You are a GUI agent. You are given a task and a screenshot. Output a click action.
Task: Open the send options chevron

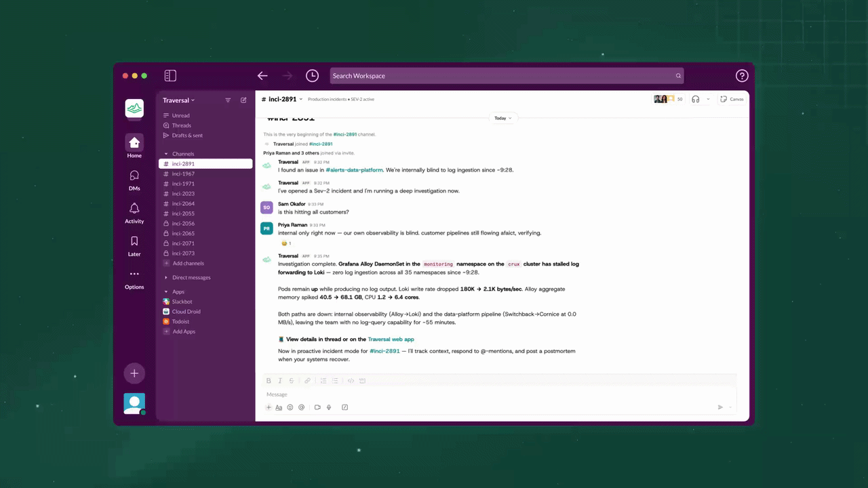[730, 407]
